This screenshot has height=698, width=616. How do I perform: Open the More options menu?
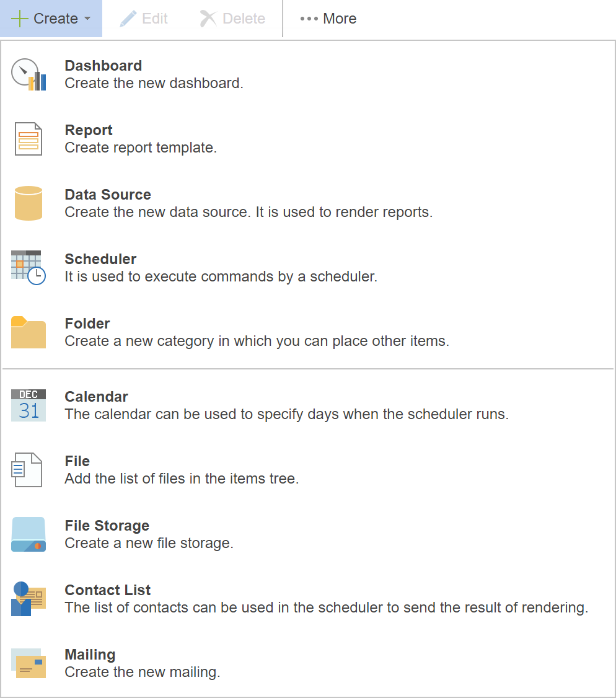coord(328,19)
